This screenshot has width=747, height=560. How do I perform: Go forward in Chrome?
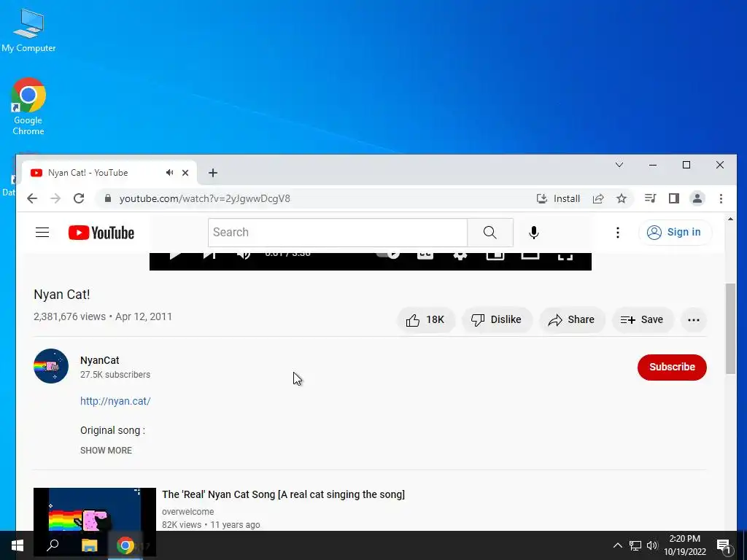(x=55, y=198)
